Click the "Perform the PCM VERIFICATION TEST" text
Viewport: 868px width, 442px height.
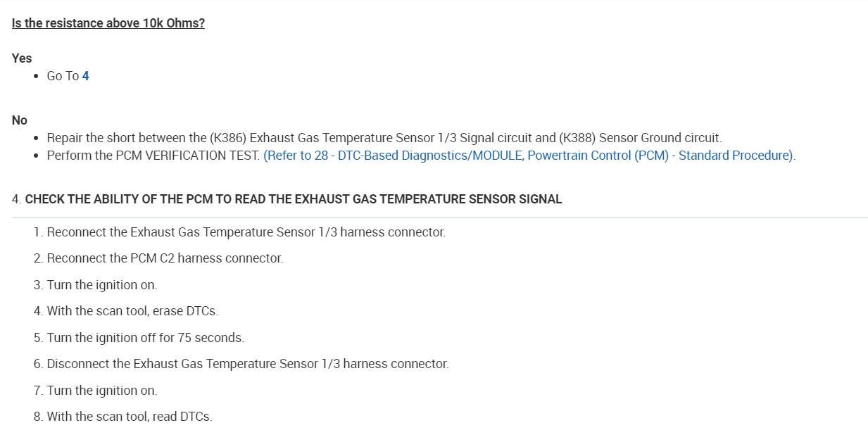coord(153,156)
